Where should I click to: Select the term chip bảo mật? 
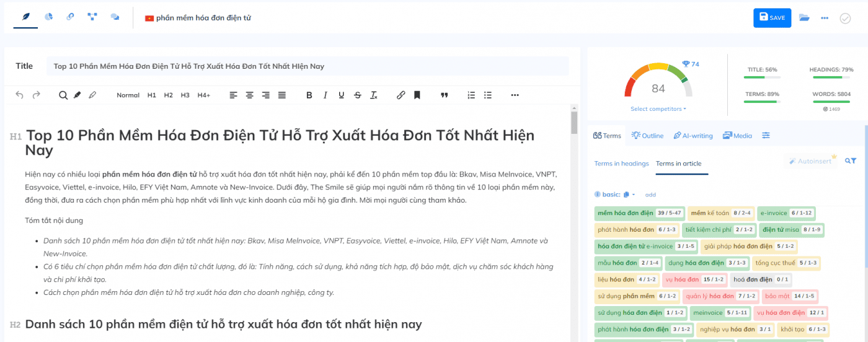pos(789,297)
